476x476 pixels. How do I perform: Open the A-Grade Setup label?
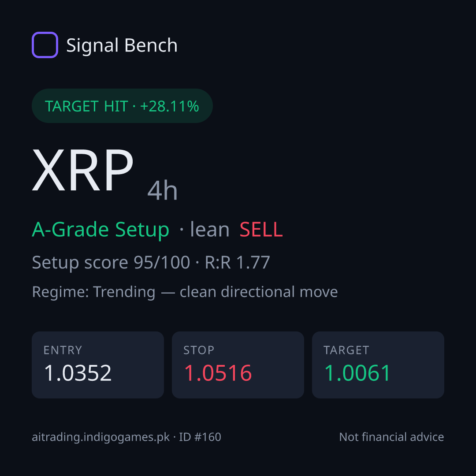(100, 230)
